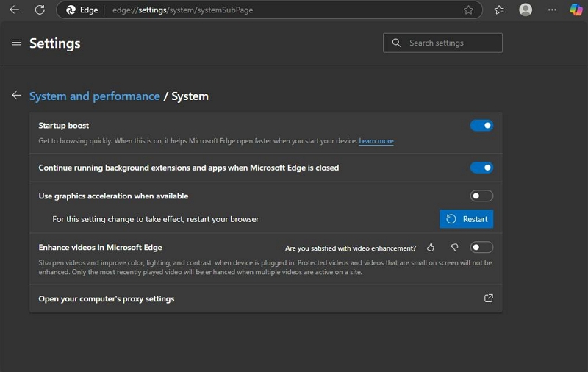
Task: Add this page to favorites with the star
Action: (x=468, y=10)
